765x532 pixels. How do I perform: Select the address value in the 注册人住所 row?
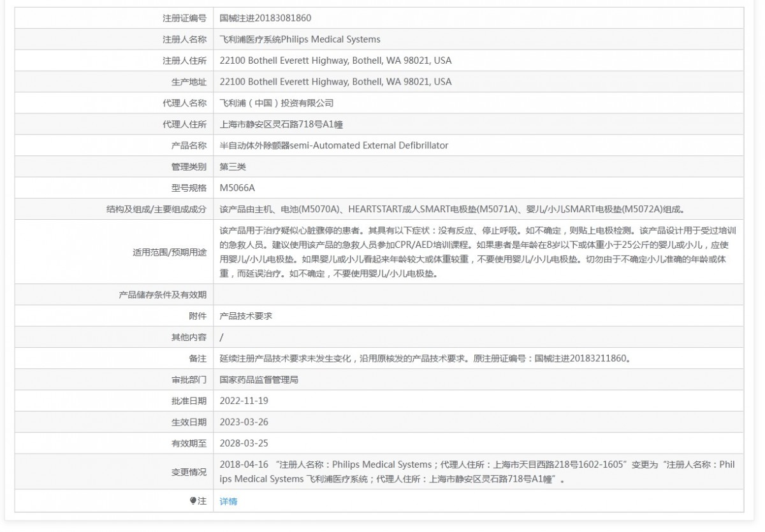click(x=335, y=61)
